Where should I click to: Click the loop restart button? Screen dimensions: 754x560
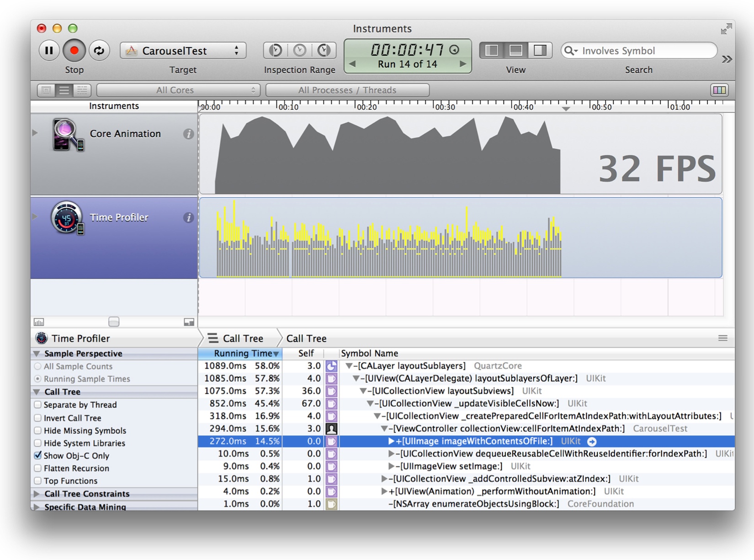99,50
